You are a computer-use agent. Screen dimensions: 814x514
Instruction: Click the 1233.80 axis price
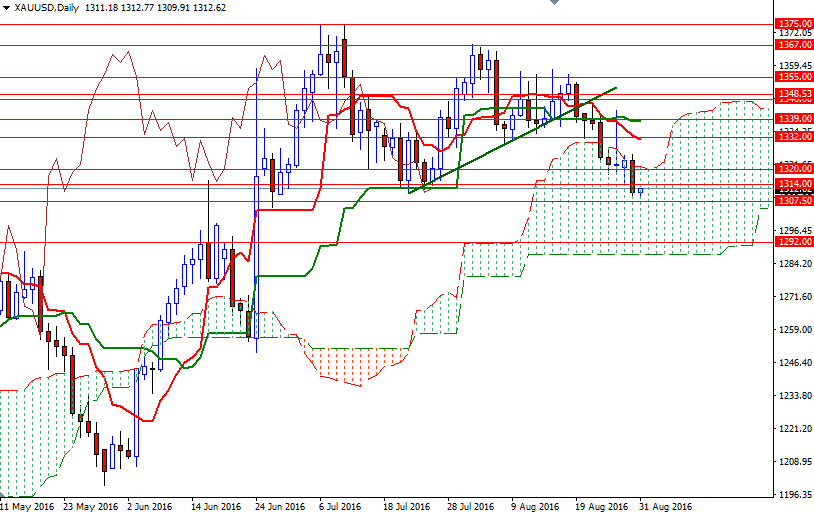[796, 396]
